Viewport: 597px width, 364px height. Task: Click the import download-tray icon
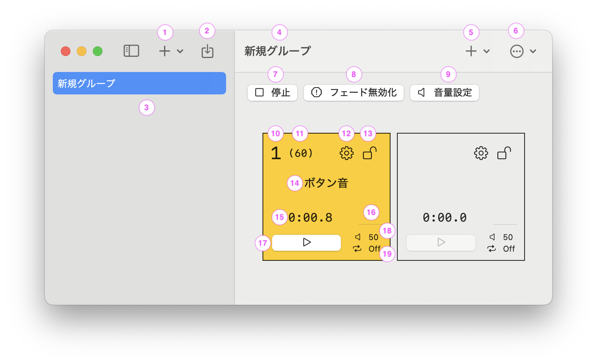click(x=207, y=51)
